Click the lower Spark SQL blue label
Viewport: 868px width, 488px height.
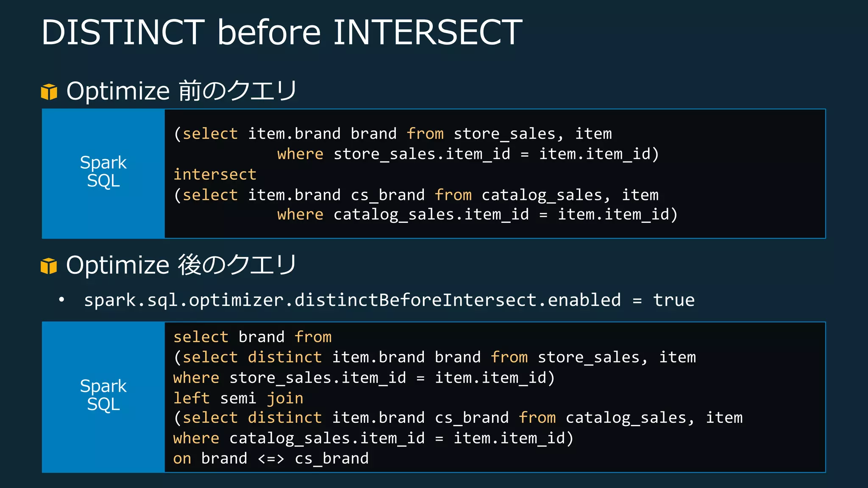[103, 395]
